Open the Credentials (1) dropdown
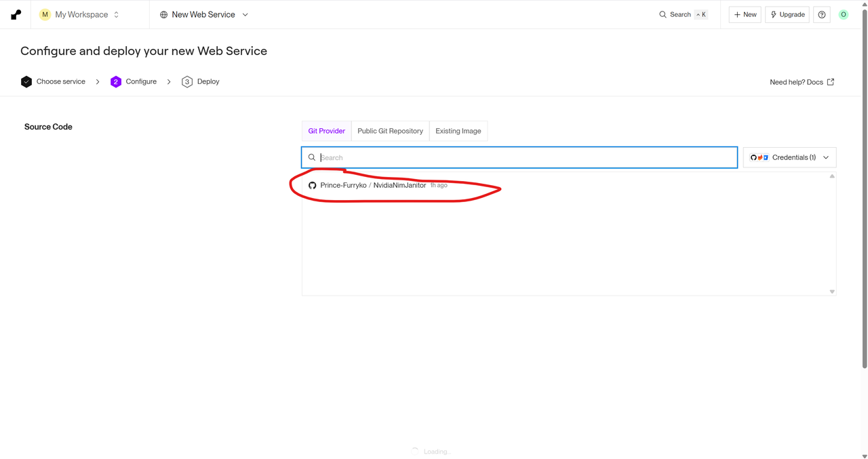Image resolution: width=868 pixels, height=459 pixels. (790, 157)
